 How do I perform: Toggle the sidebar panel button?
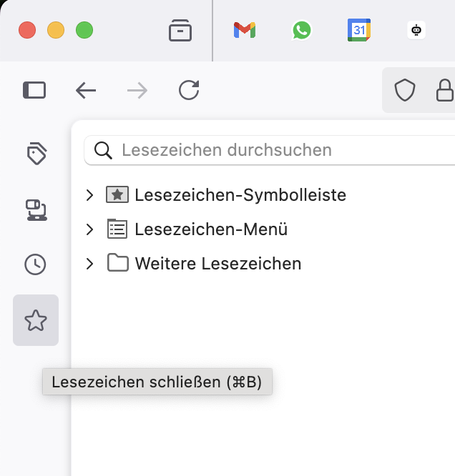tap(34, 90)
